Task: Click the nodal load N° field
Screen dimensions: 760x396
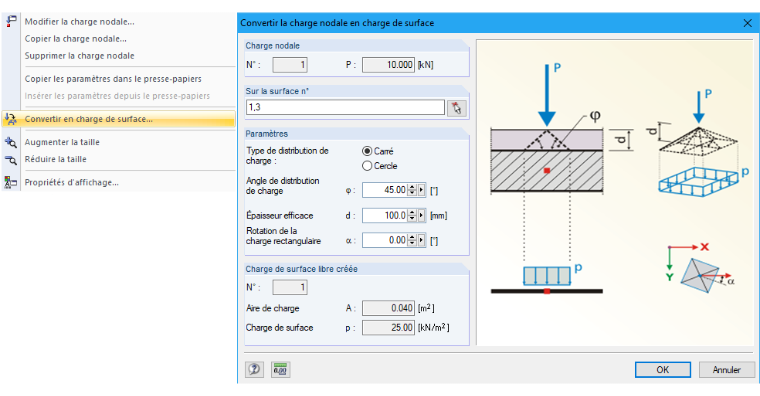Action: point(290,65)
